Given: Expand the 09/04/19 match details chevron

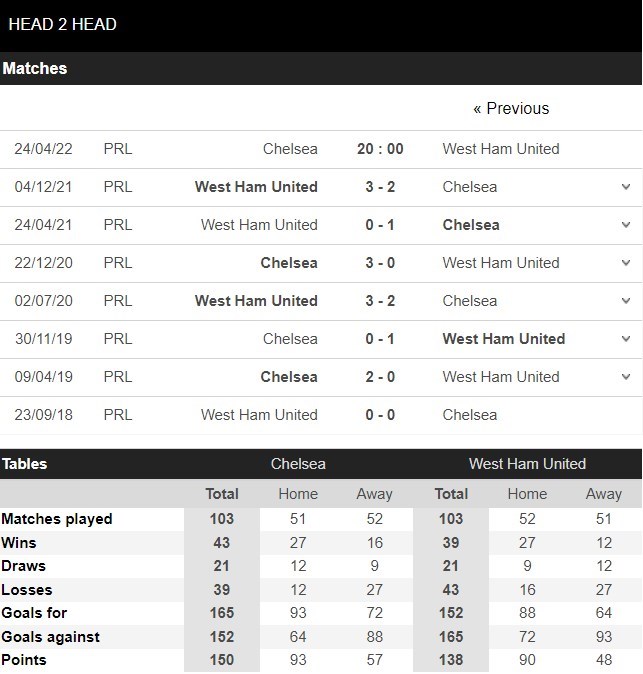Looking at the screenshot, I should (x=626, y=377).
